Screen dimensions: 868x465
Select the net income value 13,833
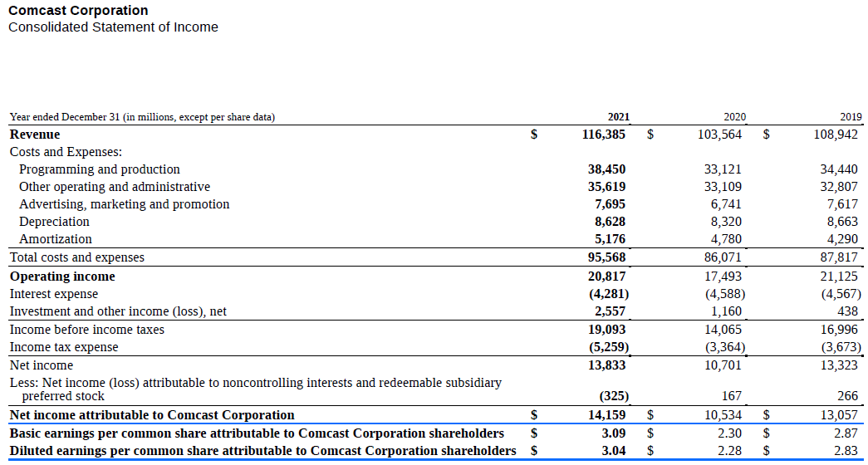pyautogui.click(x=606, y=365)
